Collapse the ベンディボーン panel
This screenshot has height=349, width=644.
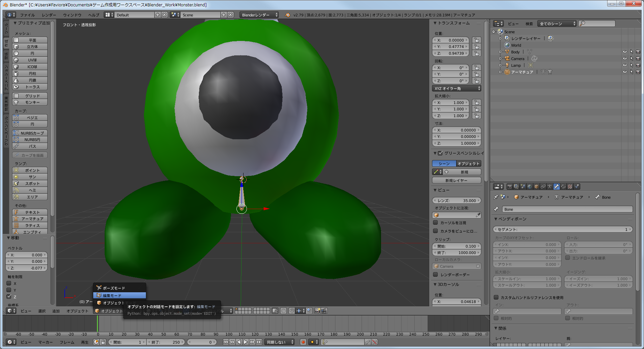pyautogui.click(x=495, y=219)
